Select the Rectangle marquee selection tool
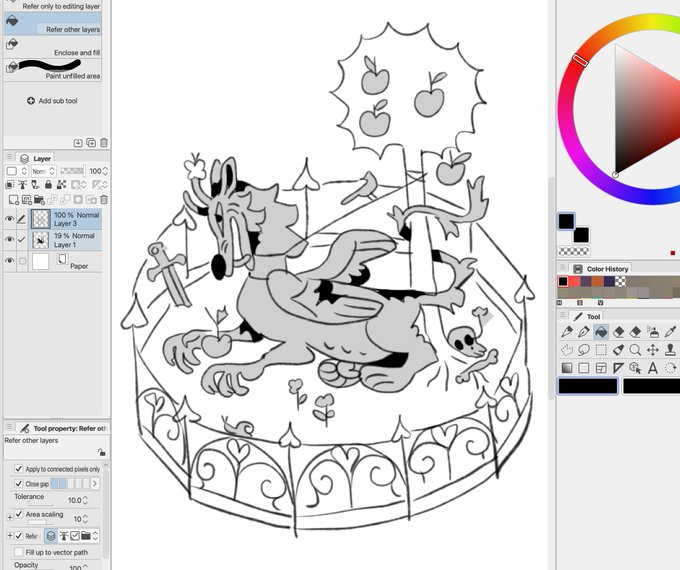680x570 pixels. 601,350
